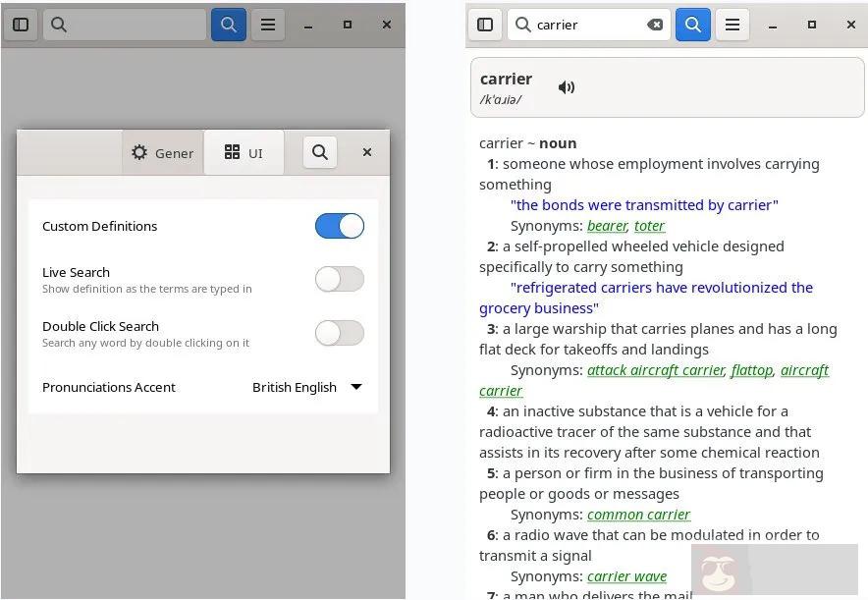Toggle the left window's sidebar panel
The image size is (868, 600).
click(21, 24)
